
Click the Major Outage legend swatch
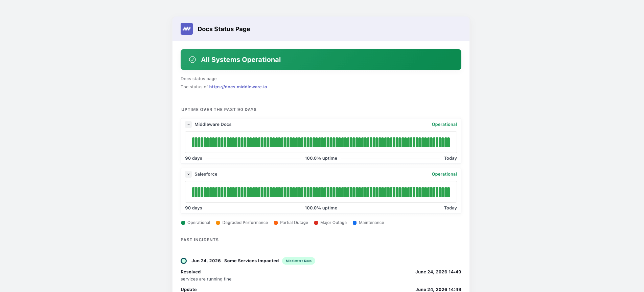tap(316, 223)
